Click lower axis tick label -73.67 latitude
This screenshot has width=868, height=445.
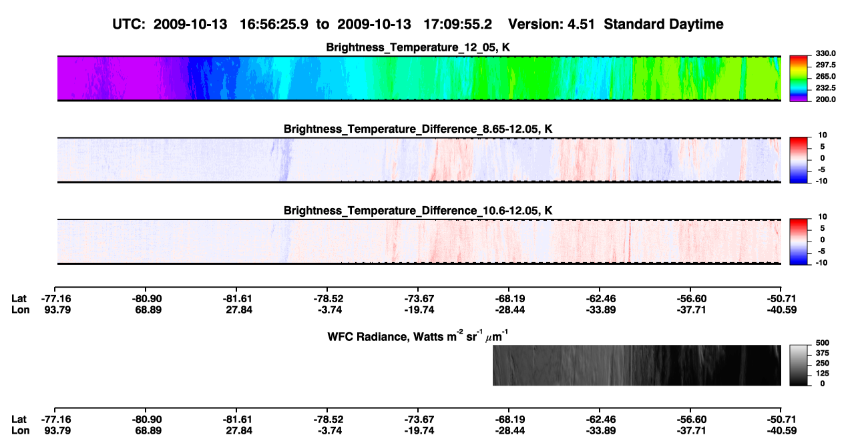tap(417, 420)
